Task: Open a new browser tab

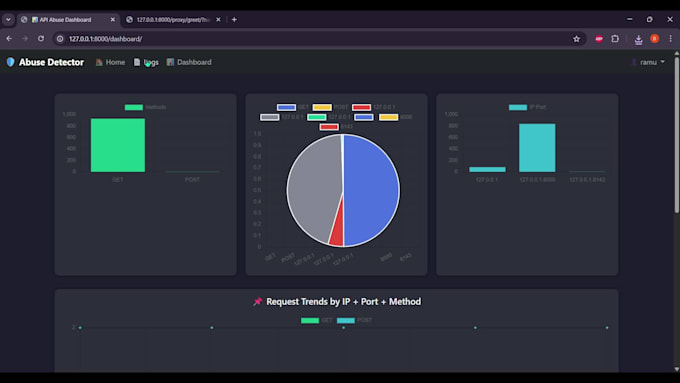Action: pyautogui.click(x=234, y=20)
